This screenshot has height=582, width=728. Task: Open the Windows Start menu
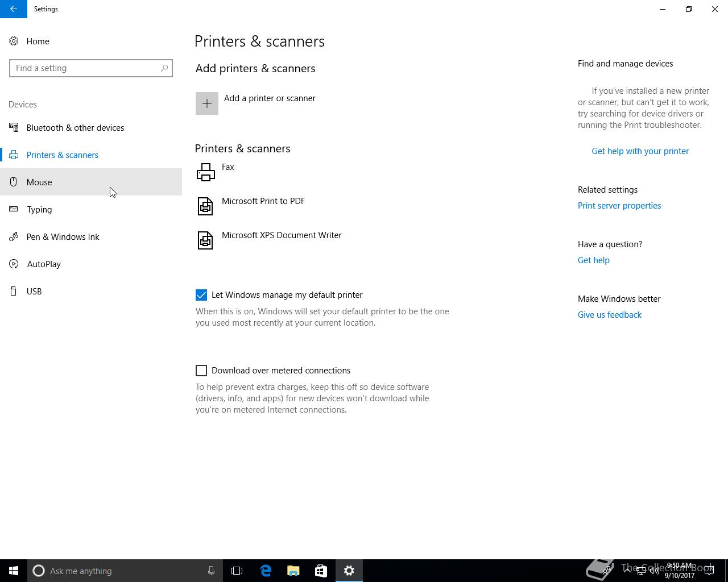(14, 571)
